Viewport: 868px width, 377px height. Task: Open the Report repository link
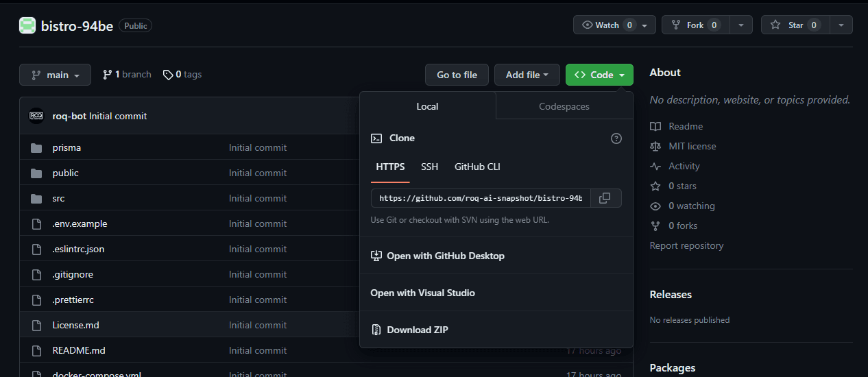686,245
